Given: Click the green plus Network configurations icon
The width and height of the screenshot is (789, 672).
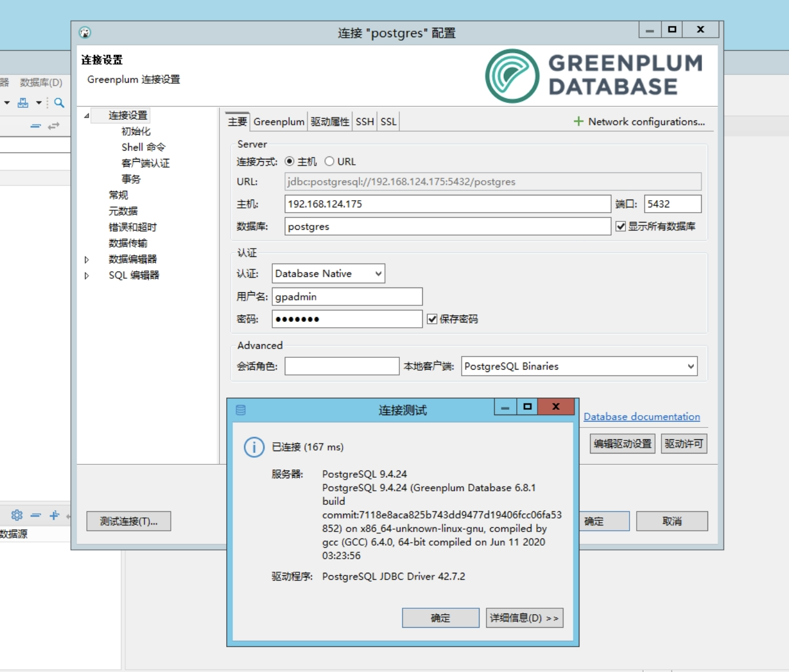Looking at the screenshot, I should pyautogui.click(x=578, y=122).
